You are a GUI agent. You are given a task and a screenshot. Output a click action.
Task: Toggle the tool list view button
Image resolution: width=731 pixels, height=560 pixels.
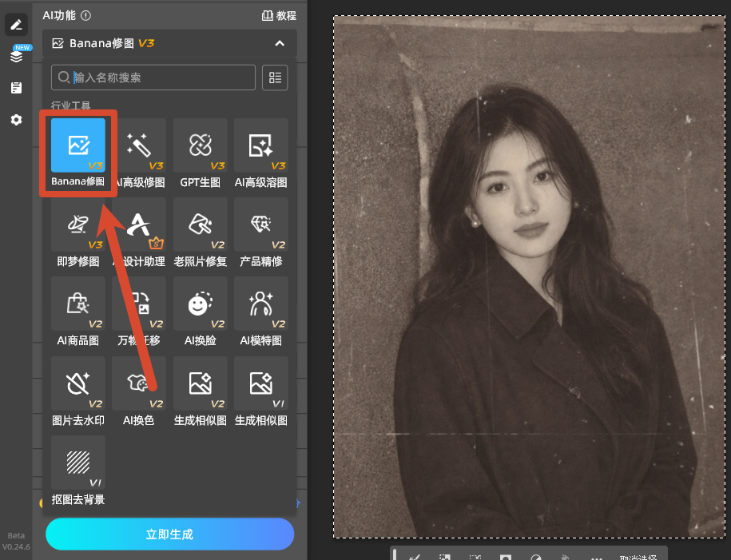pyautogui.click(x=275, y=77)
